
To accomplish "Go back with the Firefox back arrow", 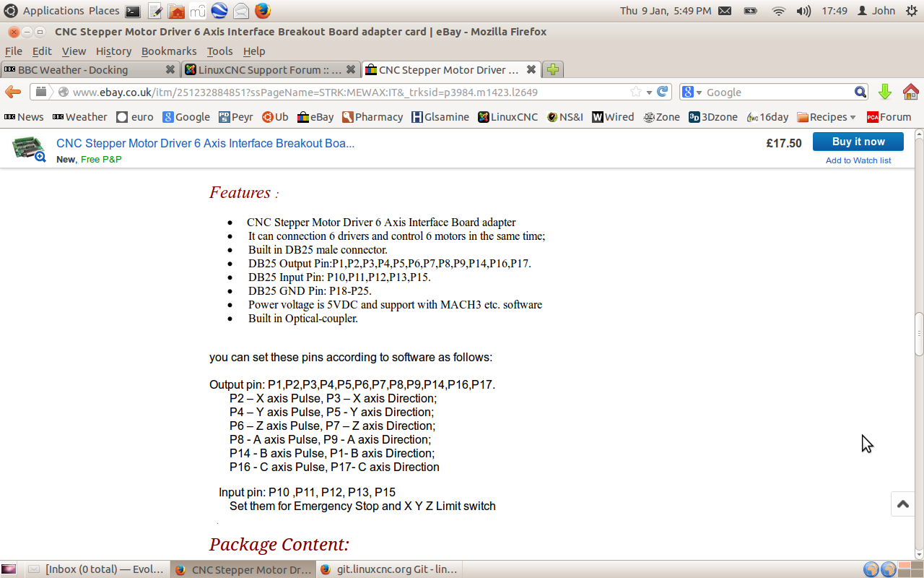I will (13, 92).
